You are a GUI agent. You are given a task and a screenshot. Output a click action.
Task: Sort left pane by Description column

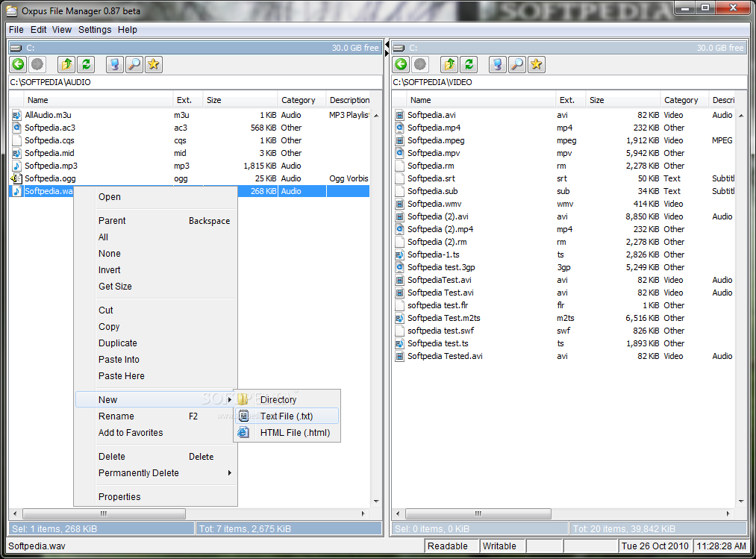(349, 100)
